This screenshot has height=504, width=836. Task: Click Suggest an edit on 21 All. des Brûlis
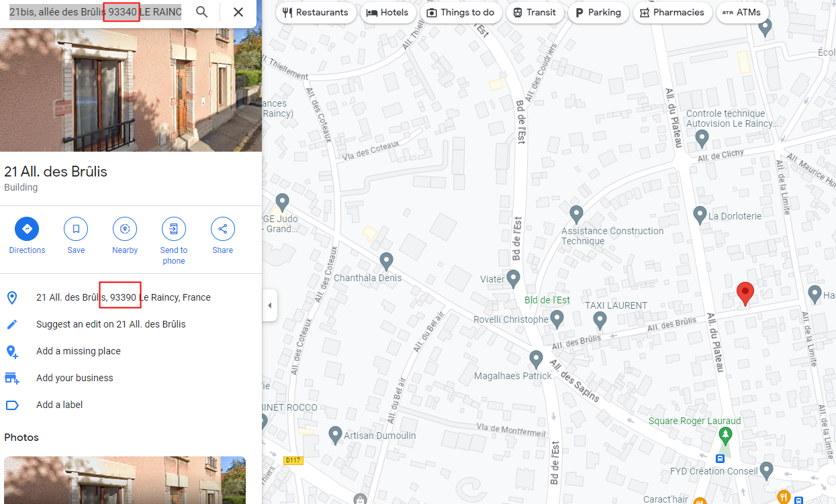coord(111,324)
